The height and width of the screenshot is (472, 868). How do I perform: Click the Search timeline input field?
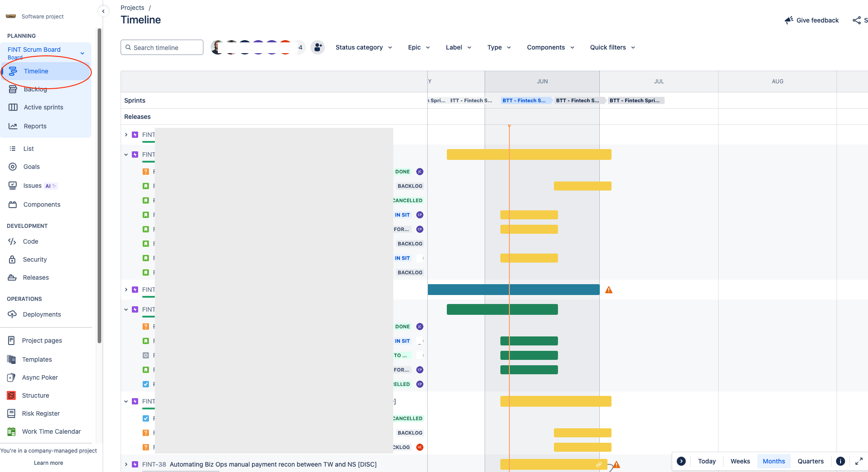[162, 47]
